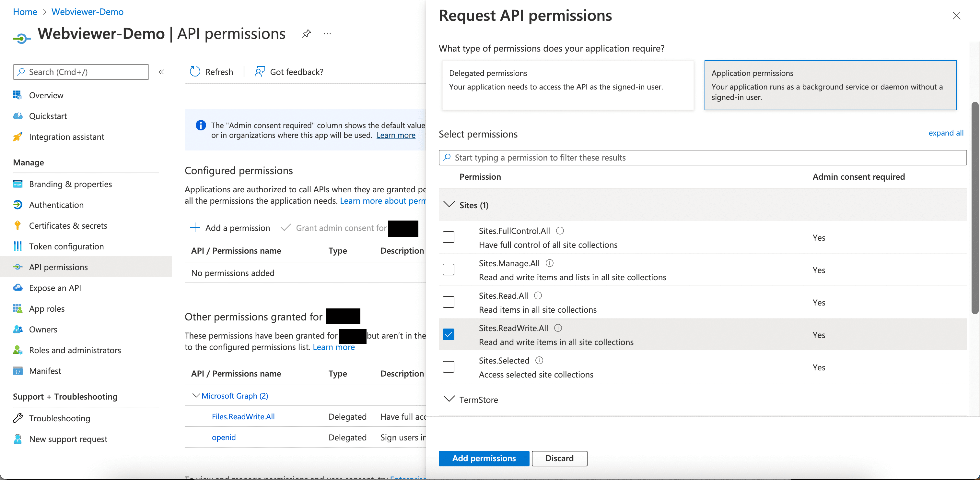Click info icon next to Sites.FullControl.All
This screenshot has width=980, height=480.
(560, 231)
